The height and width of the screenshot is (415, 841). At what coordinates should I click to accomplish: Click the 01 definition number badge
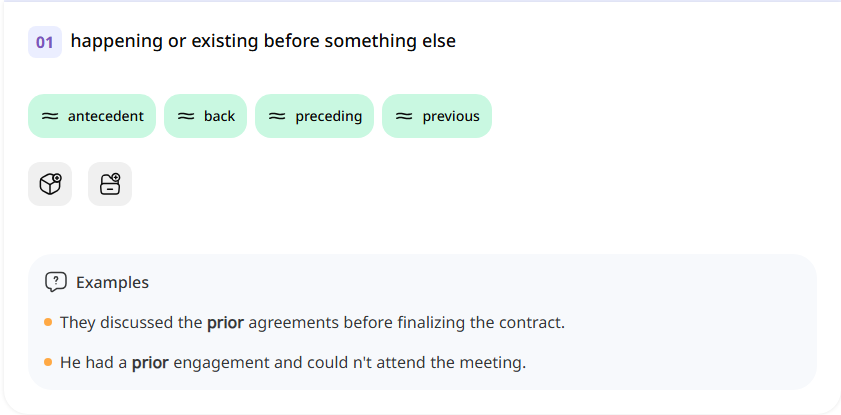pos(45,42)
